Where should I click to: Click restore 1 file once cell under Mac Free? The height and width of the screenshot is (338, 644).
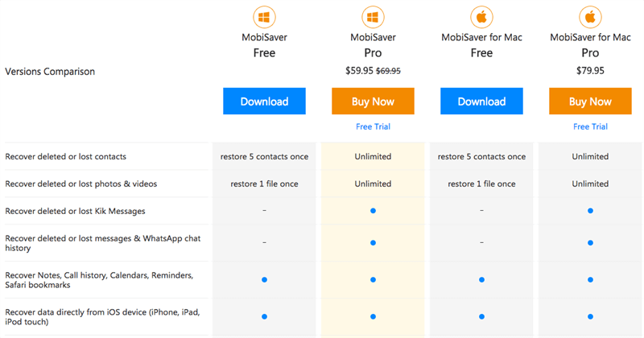[481, 183]
